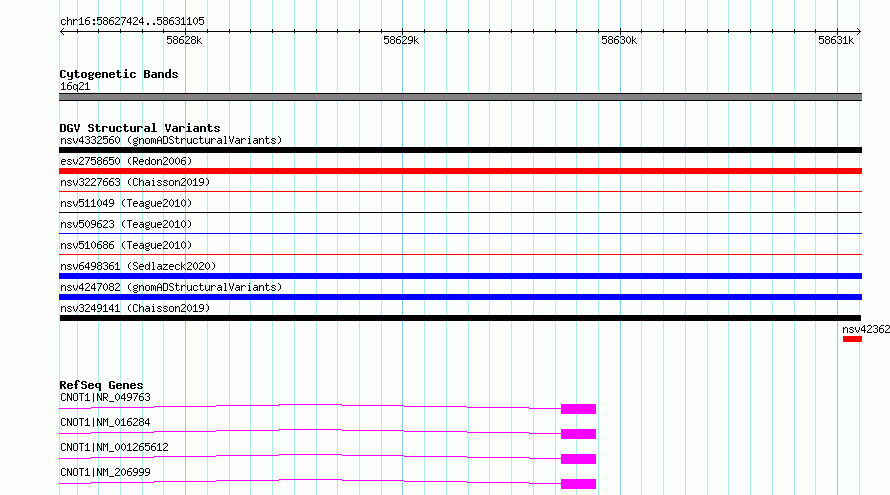
Task: Click nsv511049 (Teague2010) label
Action: click(x=126, y=203)
